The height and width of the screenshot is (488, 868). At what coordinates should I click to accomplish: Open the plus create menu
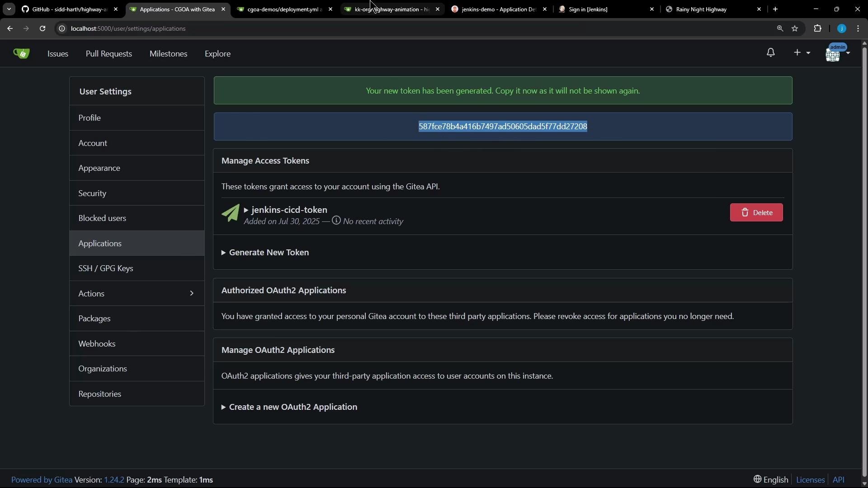(802, 53)
